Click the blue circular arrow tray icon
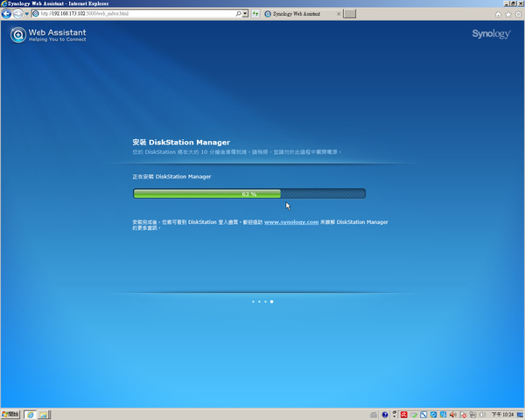525x420 pixels. [433, 415]
